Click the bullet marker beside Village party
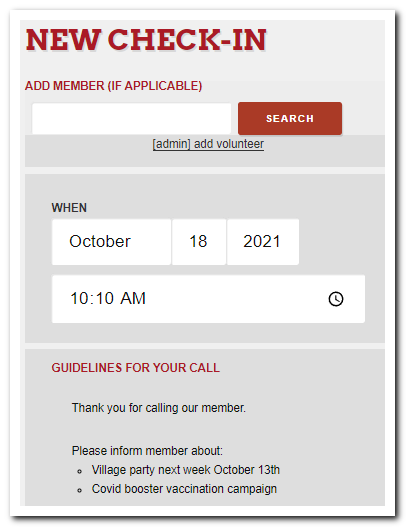 click(x=79, y=471)
